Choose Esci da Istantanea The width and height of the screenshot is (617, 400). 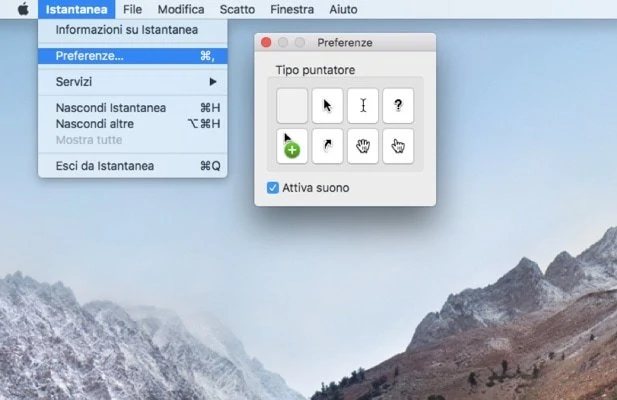pyautogui.click(x=133, y=166)
